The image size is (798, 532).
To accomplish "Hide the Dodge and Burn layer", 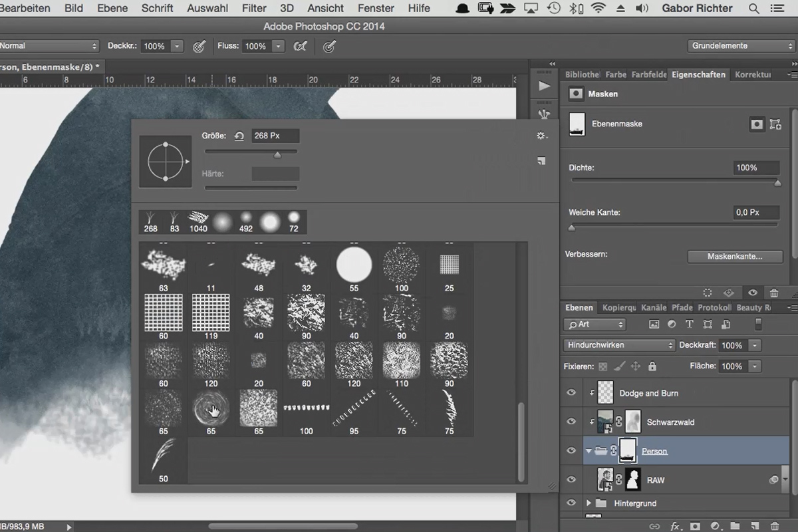I will (571, 393).
